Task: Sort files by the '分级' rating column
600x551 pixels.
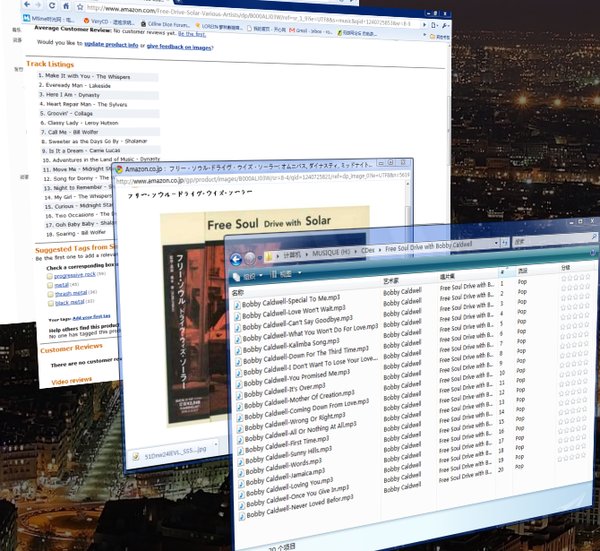Action: (x=565, y=267)
